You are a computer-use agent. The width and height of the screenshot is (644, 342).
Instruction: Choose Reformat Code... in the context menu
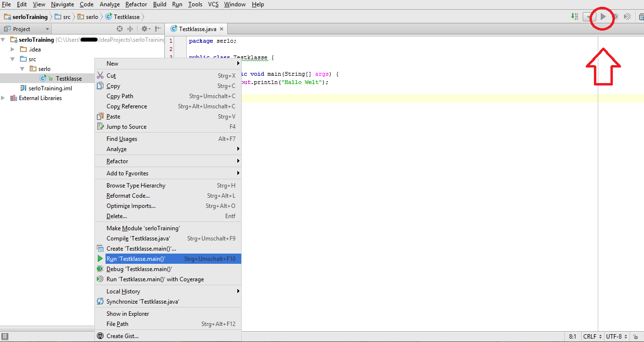pos(168,196)
